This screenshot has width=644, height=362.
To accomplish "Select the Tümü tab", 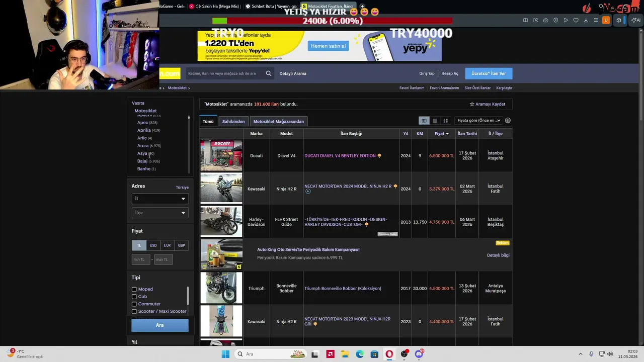I will (x=208, y=121).
